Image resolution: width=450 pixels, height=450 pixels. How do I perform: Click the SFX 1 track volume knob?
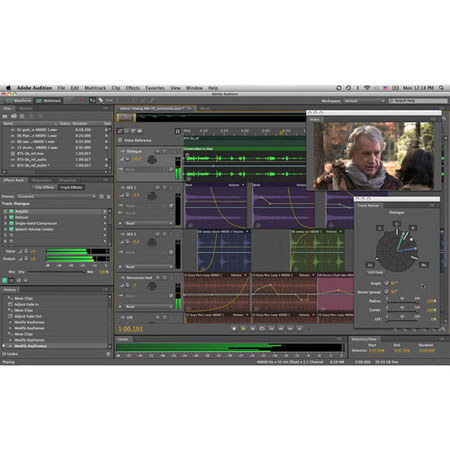[x=128, y=195]
